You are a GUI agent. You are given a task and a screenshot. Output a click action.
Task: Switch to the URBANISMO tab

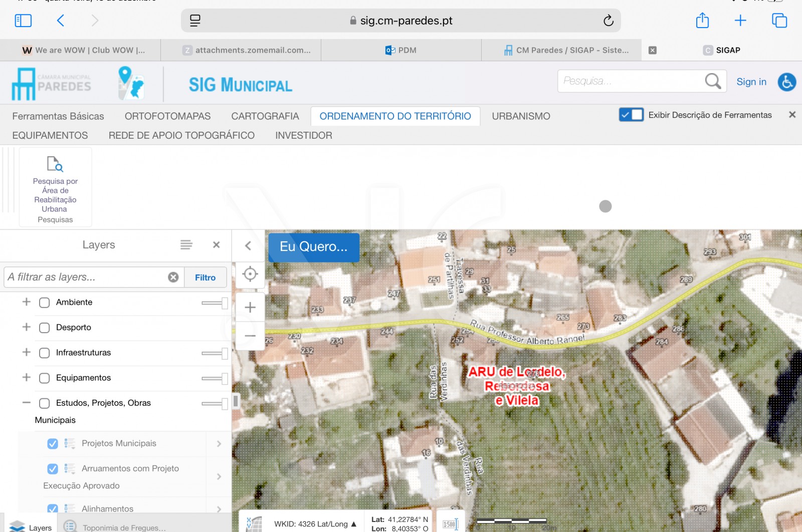tap(521, 116)
